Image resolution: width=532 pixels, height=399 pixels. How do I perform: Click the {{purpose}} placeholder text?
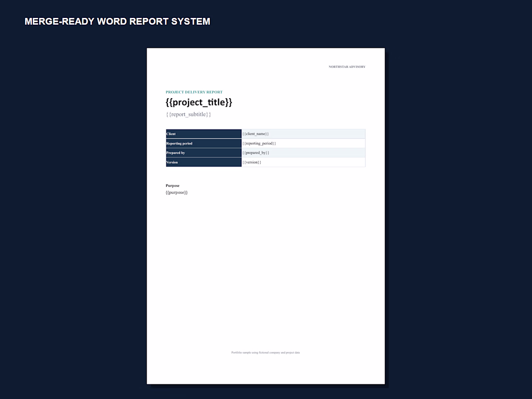[177, 192]
